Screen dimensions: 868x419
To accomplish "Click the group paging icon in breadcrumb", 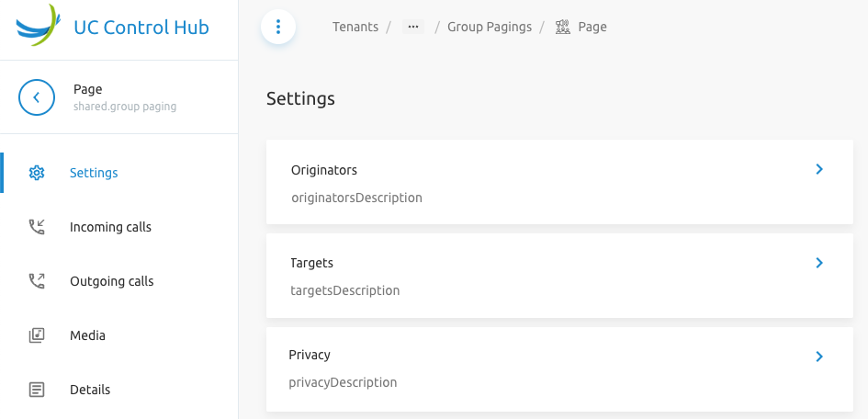I will 563,27.
